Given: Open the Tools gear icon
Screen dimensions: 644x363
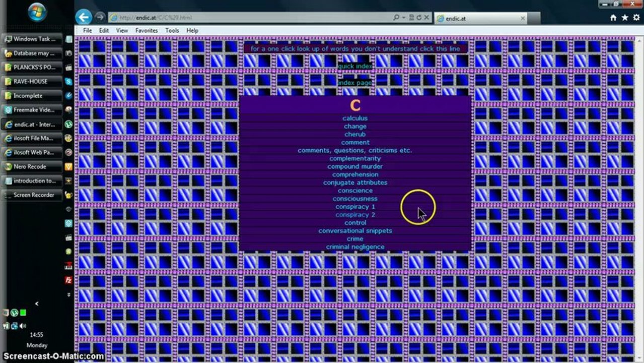Looking at the screenshot, I should click(636, 18).
